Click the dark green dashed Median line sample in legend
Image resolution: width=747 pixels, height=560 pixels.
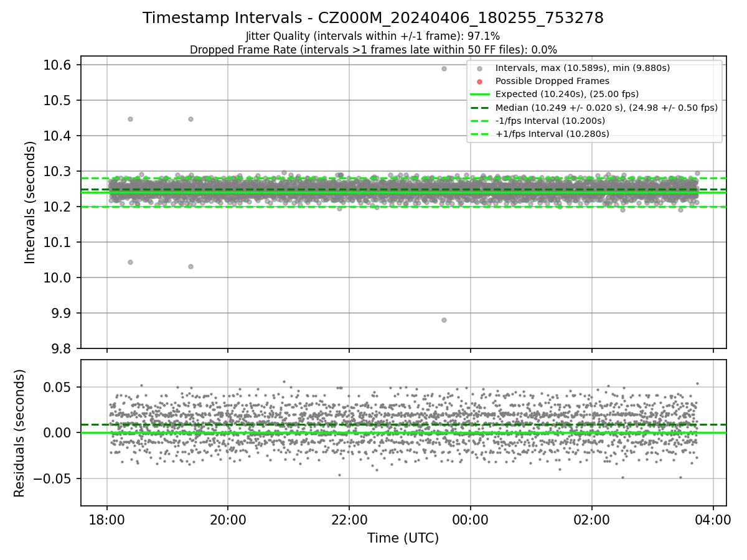479,108
